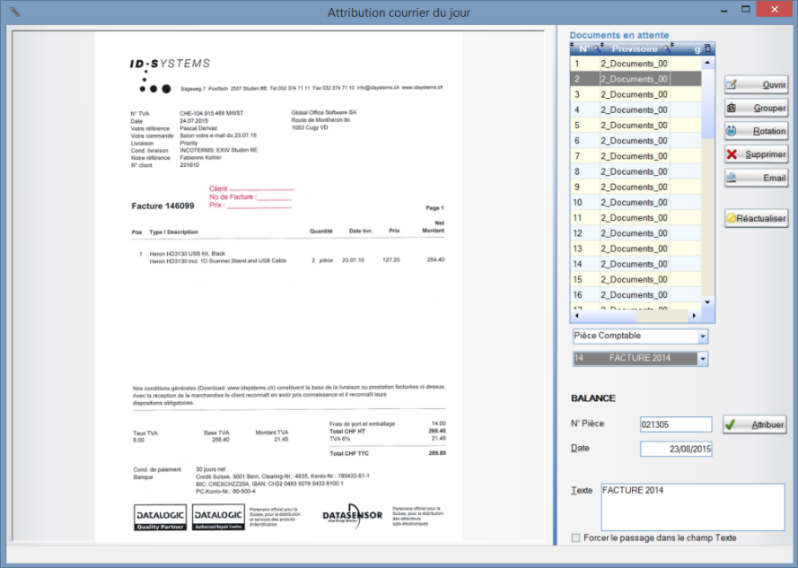Click the Date field showing 23/08/2015
798x568 pixels.
coord(676,449)
